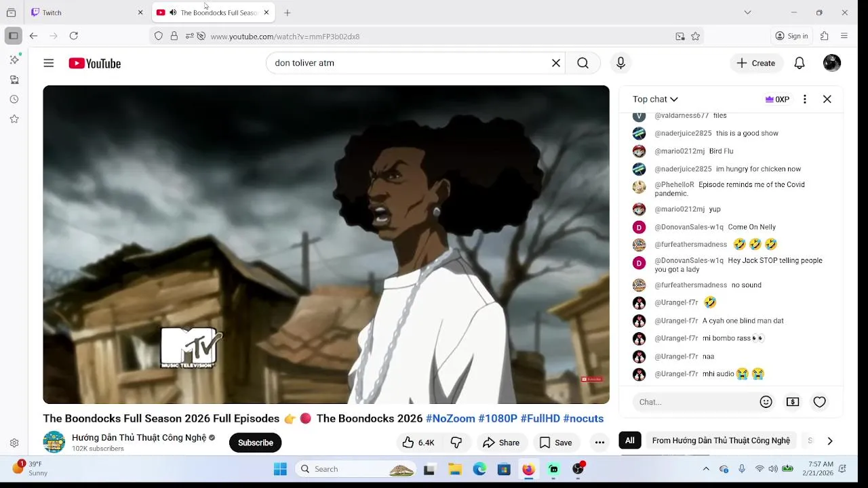Show next filter chips with arrow
The width and height of the screenshot is (868, 488).
click(x=829, y=441)
